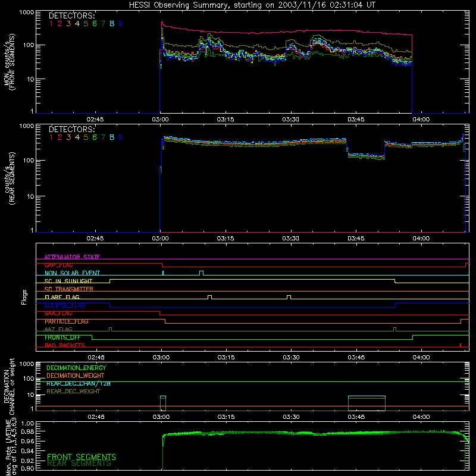Select detector number 9 in front segments legend
476x476 pixels.
pyautogui.click(x=121, y=24)
